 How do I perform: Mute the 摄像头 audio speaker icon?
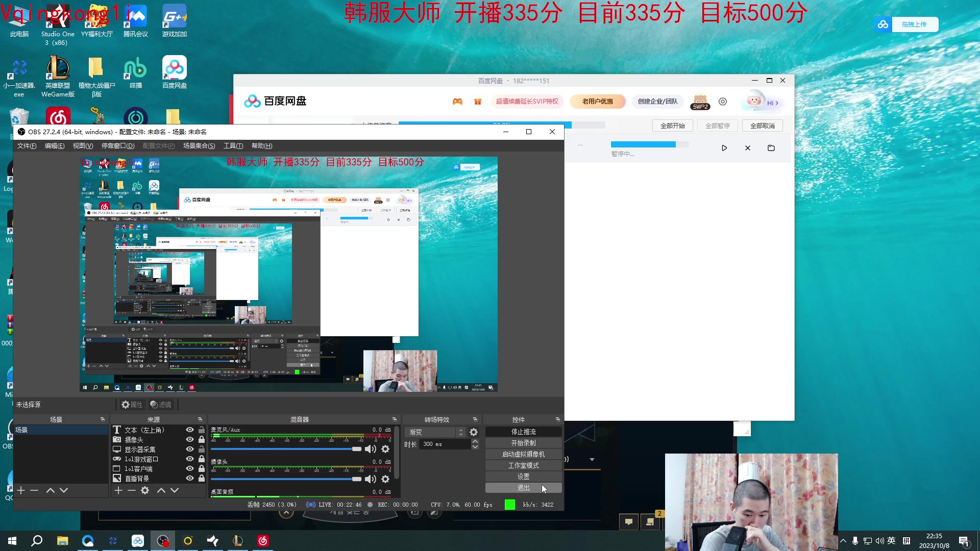[371, 479]
